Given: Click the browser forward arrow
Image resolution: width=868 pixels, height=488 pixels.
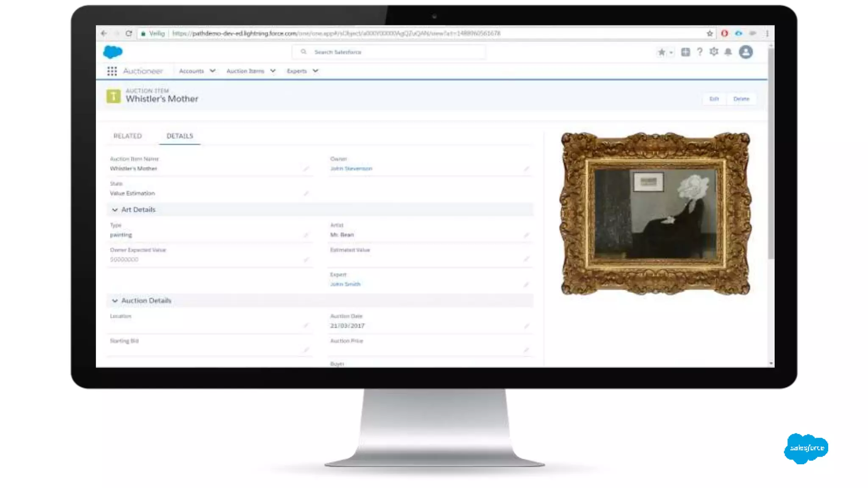Looking at the screenshot, I should (x=116, y=33).
